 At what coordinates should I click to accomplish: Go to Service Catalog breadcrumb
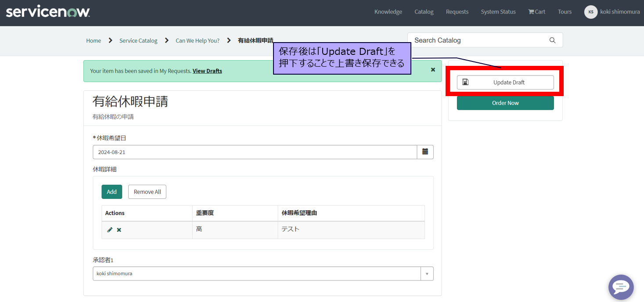coord(138,40)
